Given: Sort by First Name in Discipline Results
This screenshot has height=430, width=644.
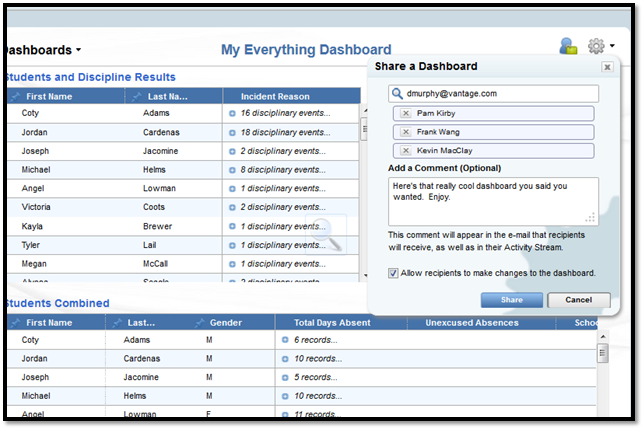Looking at the screenshot, I should point(49,97).
